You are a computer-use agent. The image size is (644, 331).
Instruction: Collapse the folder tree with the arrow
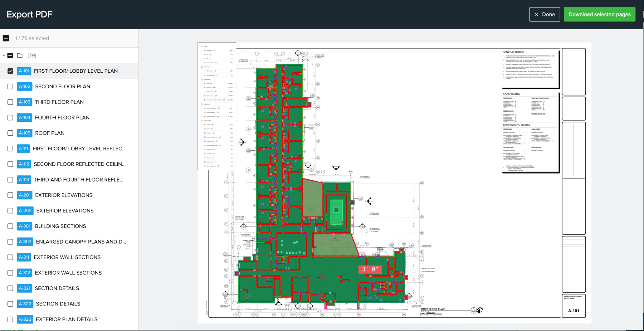click(4, 56)
